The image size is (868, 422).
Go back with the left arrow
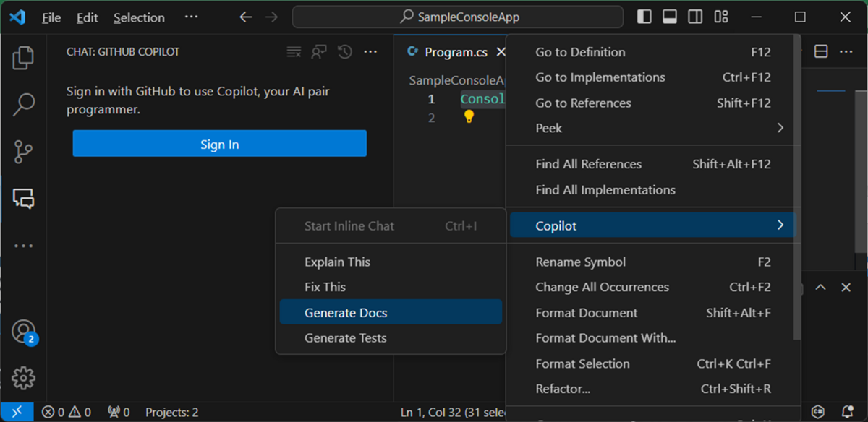[x=246, y=17]
